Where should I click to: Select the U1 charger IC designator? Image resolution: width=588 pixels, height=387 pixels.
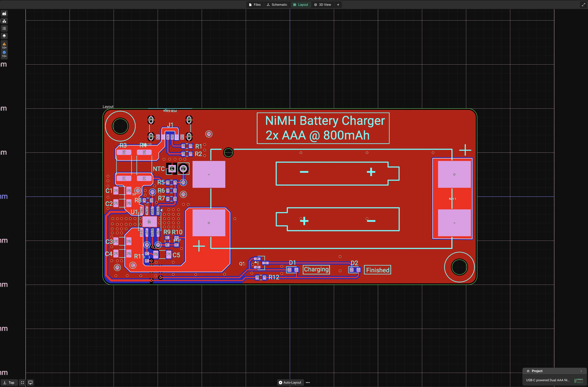(134, 212)
